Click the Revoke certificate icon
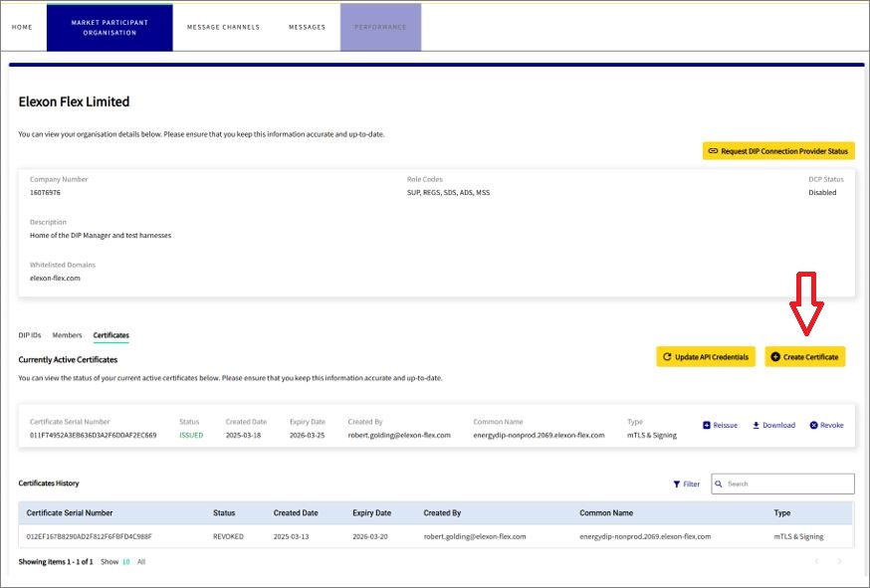This screenshot has width=870, height=588. click(813, 425)
